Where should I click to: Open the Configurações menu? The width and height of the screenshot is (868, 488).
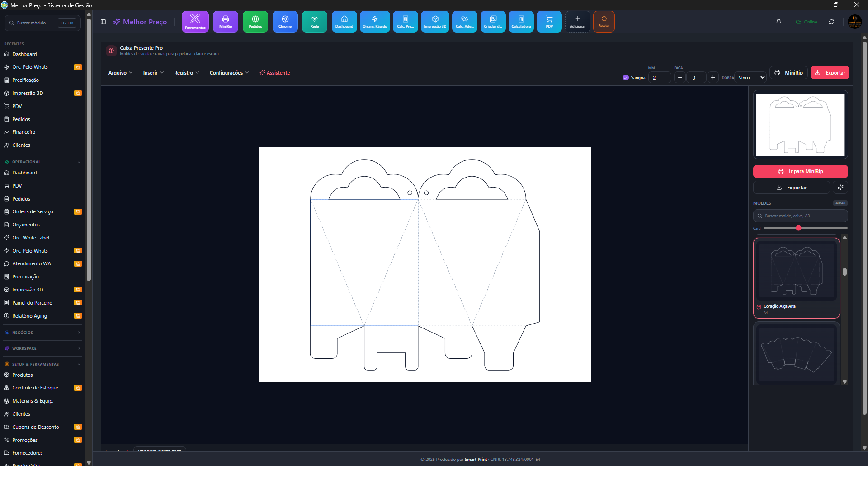tap(229, 73)
